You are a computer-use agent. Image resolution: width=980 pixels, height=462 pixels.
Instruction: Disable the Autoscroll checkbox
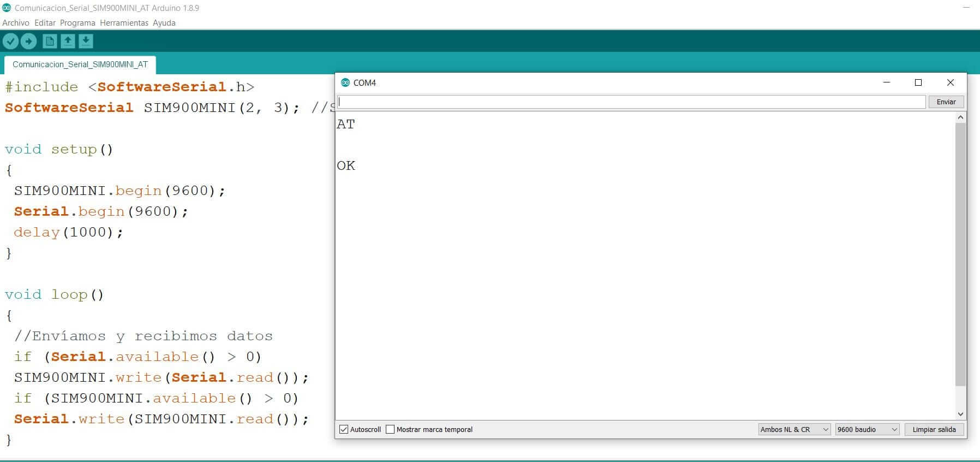coord(344,429)
